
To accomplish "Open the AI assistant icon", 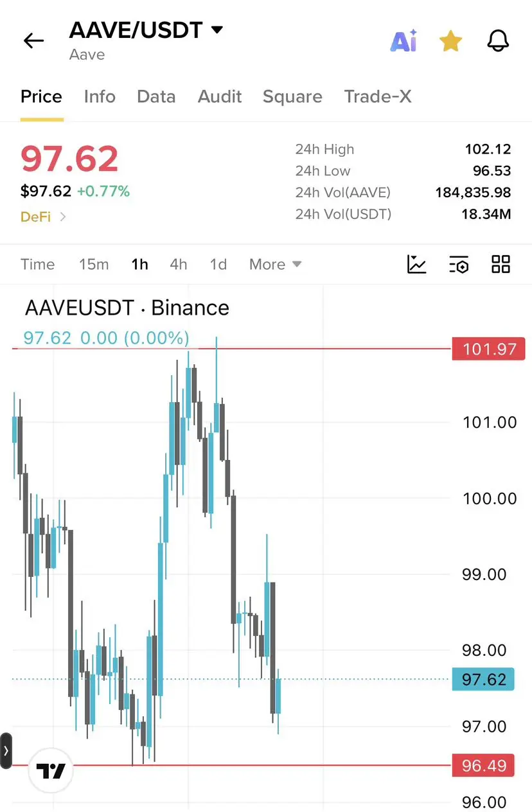I will pyautogui.click(x=403, y=41).
